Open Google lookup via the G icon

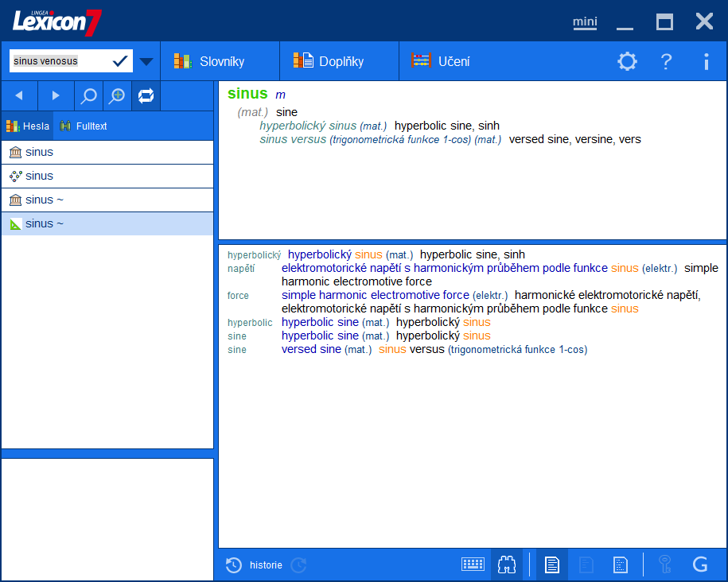[701, 564]
